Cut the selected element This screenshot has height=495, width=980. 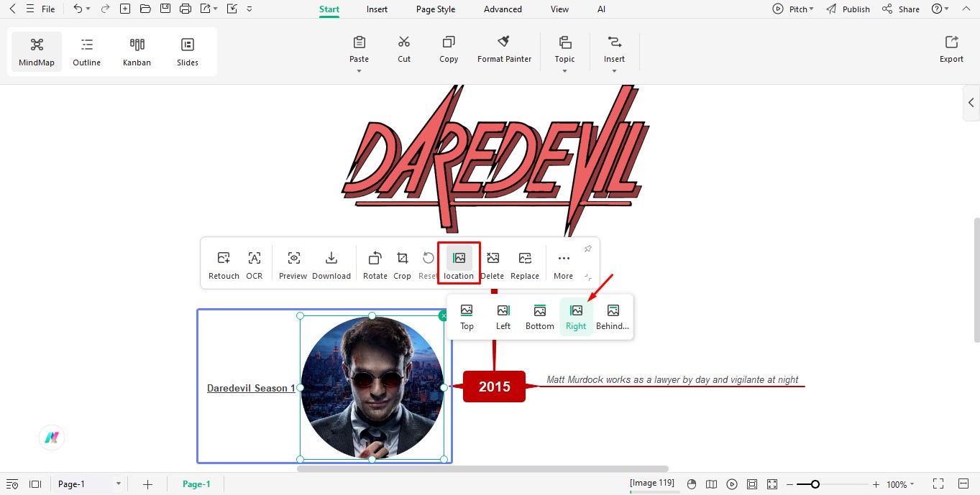(x=404, y=49)
